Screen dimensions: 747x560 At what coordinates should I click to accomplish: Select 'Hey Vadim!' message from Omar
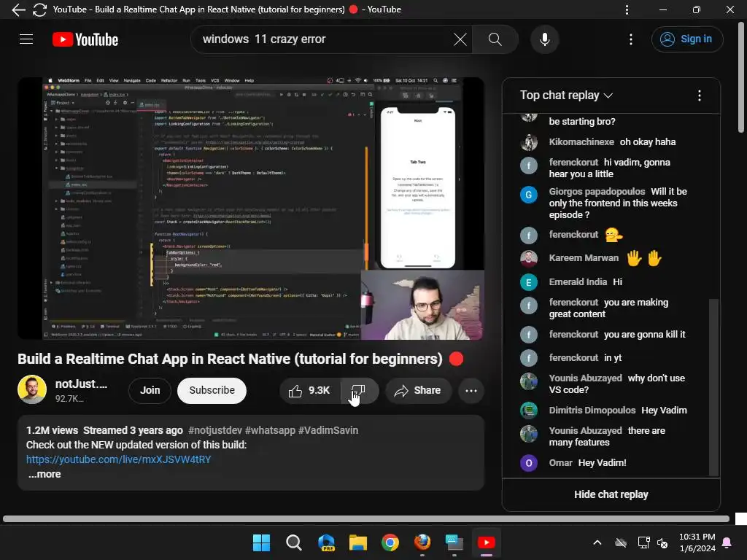tap(602, 463)
